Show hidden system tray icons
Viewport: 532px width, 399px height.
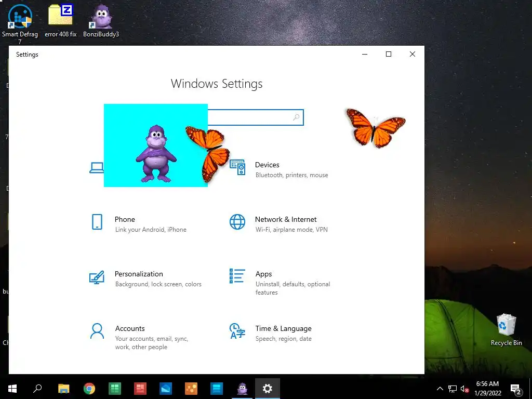click(440, 389)
